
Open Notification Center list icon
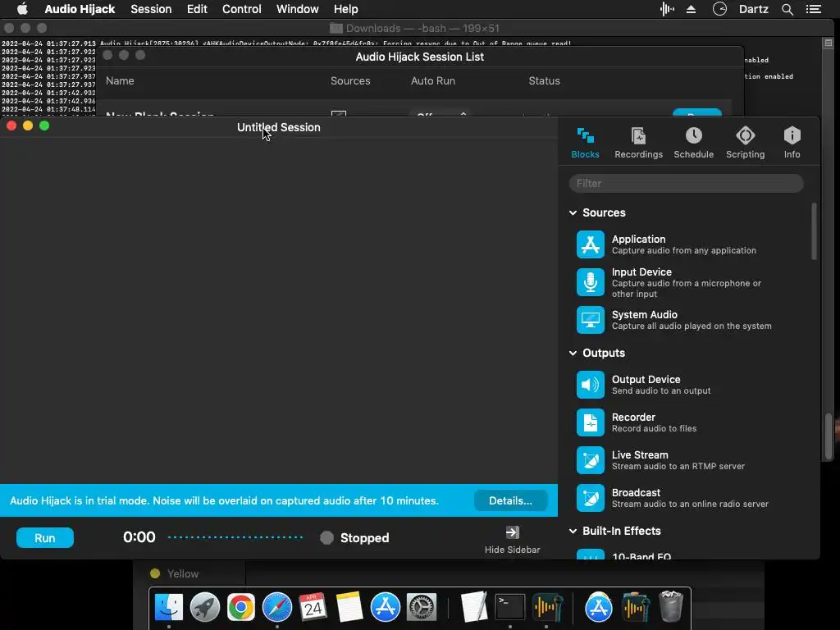(x=814, y=9)
